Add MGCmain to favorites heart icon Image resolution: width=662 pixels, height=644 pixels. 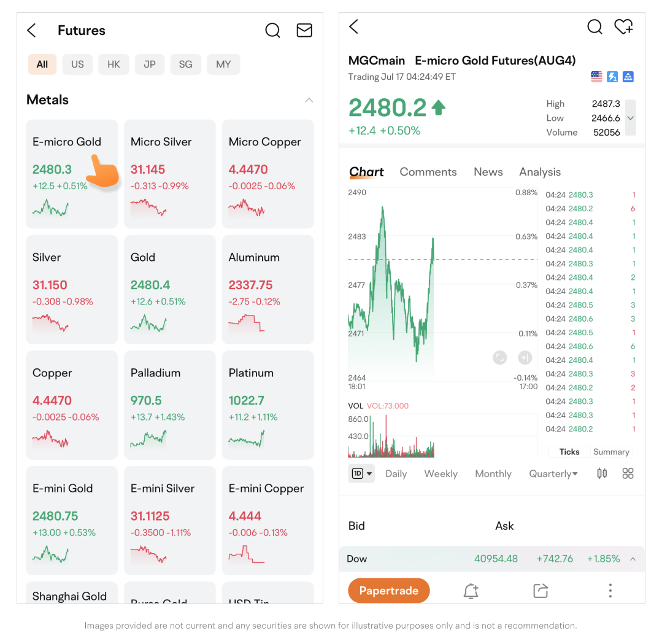pyautogui.click(x=623, y=26)
